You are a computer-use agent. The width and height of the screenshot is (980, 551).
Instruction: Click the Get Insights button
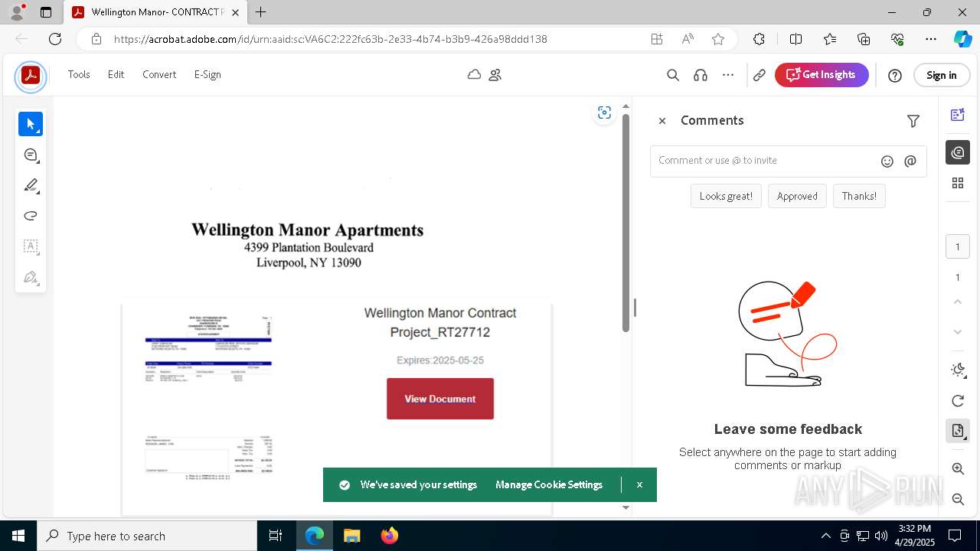coord(822,75)
